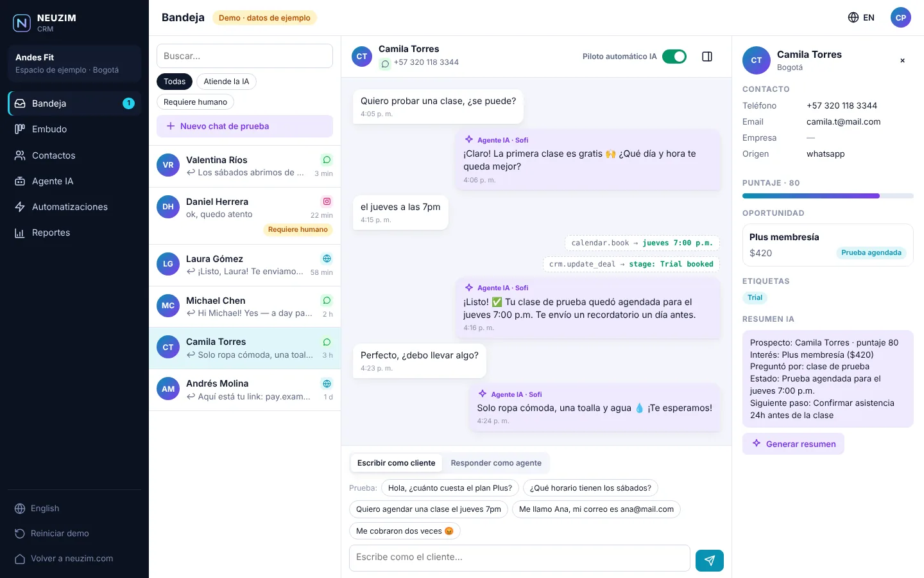Image resolution: width=924 pixels, height=578 pixels.
Task: Click the VR avatar for Valentina Ríos
Action: (168, 165)
